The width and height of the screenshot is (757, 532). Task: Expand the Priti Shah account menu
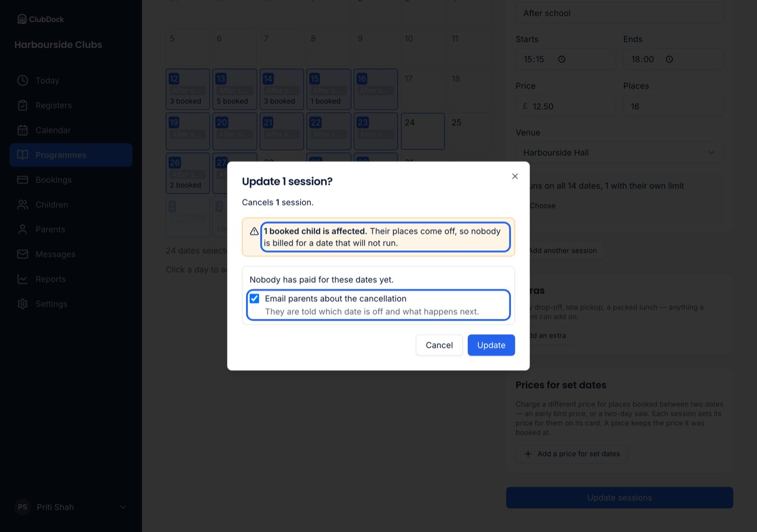71,507
